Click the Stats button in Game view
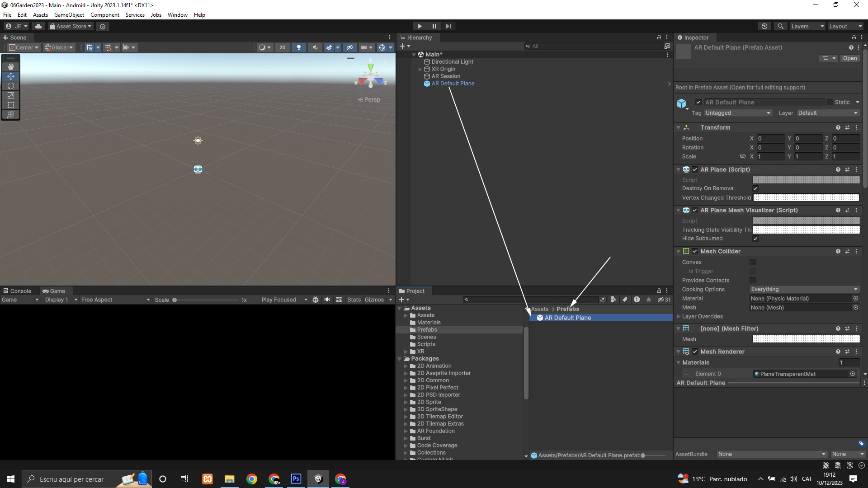 354,300
